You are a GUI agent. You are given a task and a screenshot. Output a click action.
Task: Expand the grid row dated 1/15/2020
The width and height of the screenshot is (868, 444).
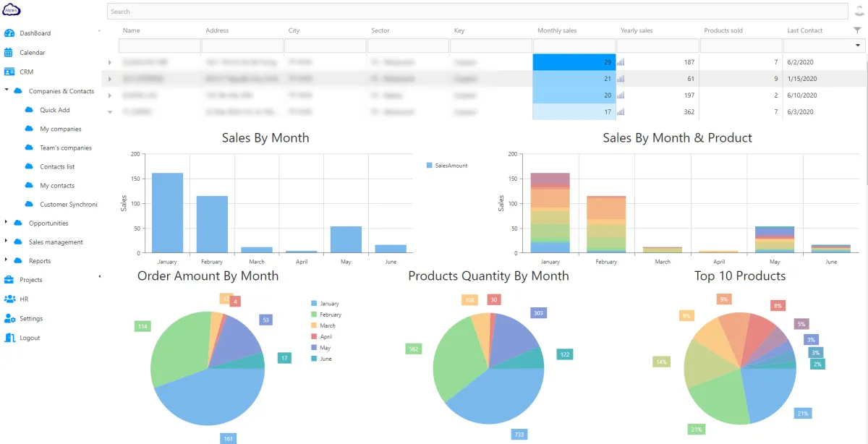coord(110,79)
